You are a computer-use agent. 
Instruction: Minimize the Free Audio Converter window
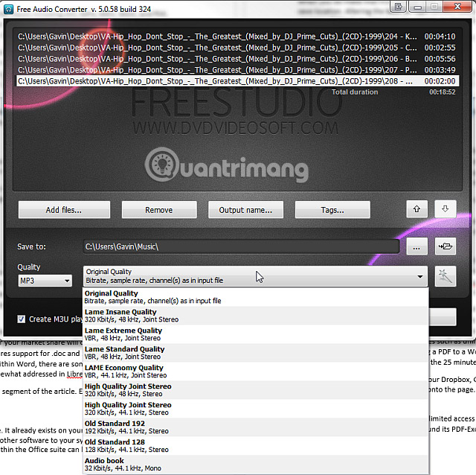418,7
